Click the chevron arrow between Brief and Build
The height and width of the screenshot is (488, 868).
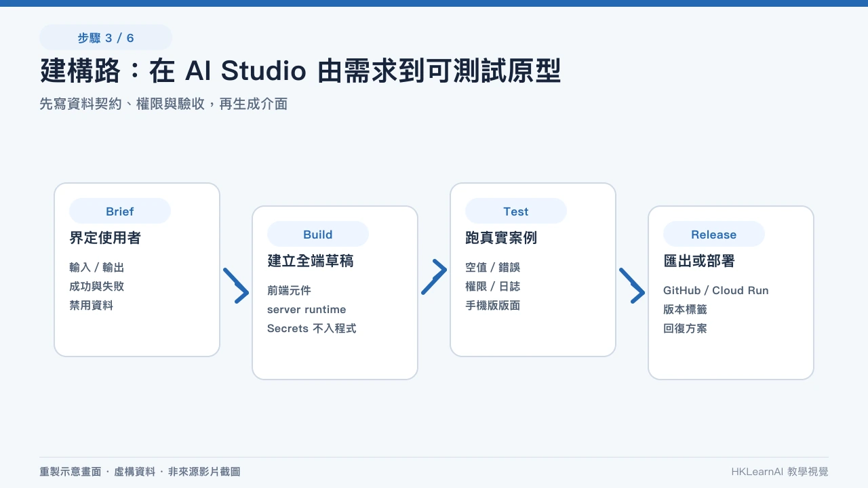tap(236, 285)
